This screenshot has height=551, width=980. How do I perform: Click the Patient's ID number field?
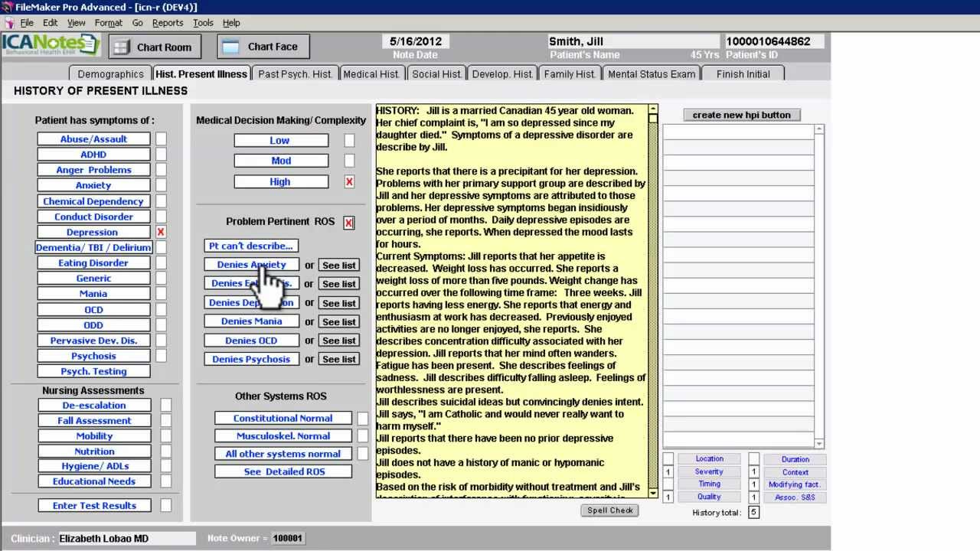(x=774, y=41)
